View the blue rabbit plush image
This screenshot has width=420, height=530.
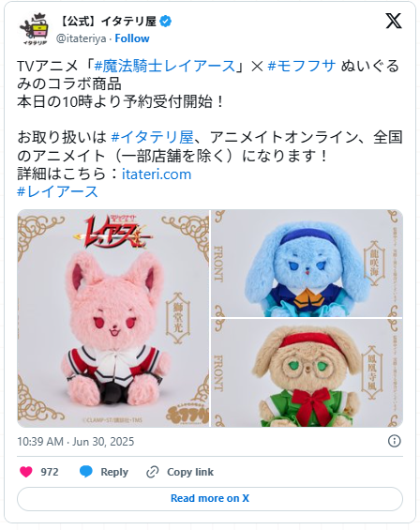307,264
